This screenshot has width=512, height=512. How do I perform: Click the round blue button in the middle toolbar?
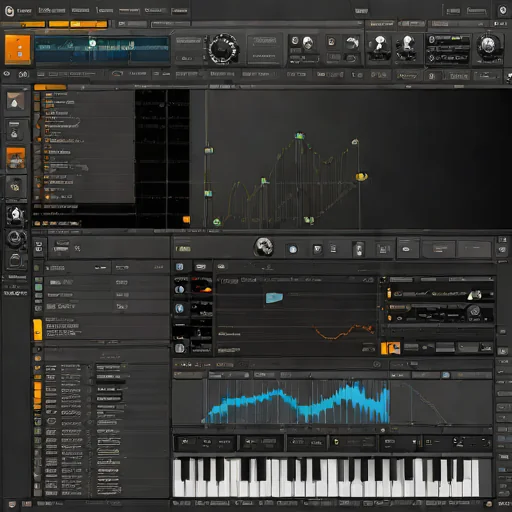point(293,249)
